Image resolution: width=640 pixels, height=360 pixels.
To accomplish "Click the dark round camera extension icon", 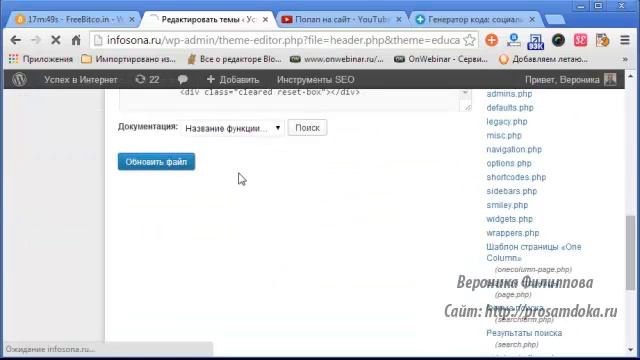I will 558,40.
